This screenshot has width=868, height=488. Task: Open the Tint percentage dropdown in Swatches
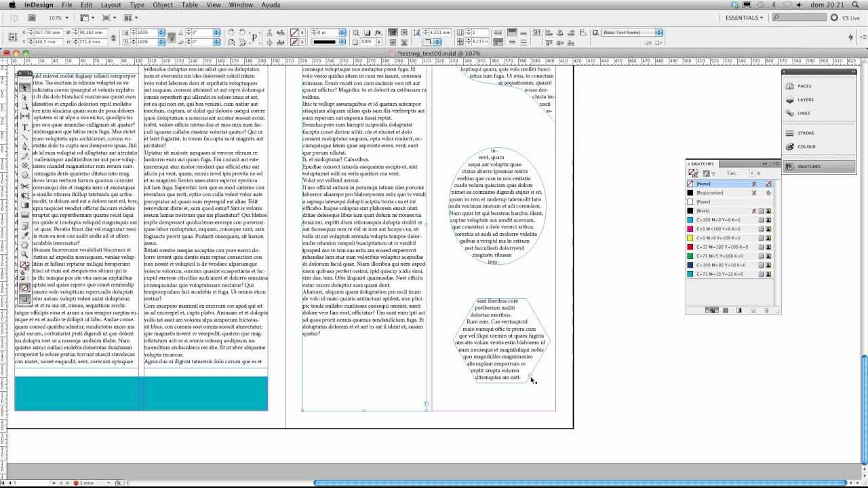[753, 173]
